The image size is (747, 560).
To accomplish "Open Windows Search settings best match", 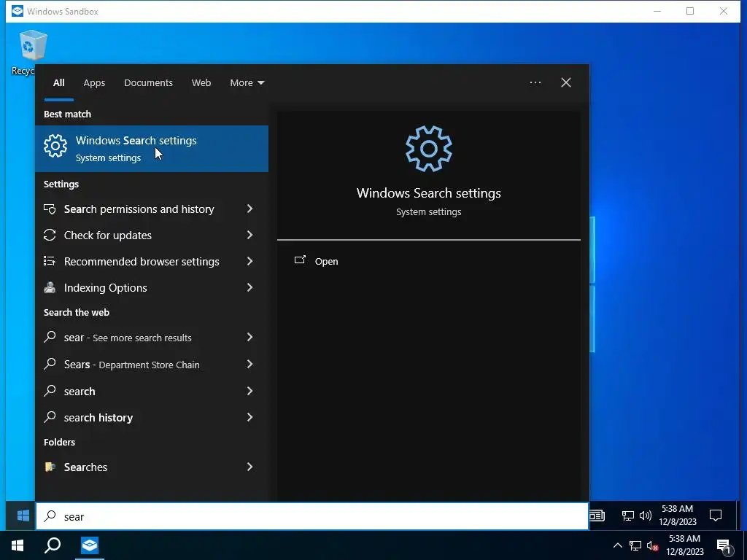I will click(152, 149).
